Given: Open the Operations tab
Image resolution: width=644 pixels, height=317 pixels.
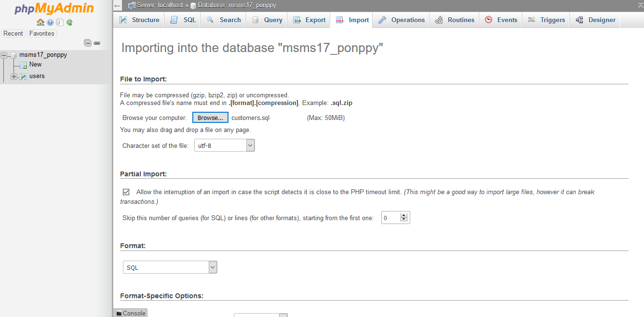Looking at the screenshot, I should click(x=402, y=20).
